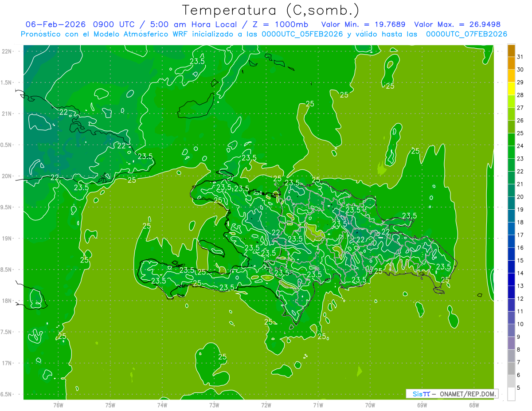Image resolution: width=532 pixels, height=411 pixels.
Task: Pick the yellow swatch between 28 and 29
Action: click(x=511, y=89)
